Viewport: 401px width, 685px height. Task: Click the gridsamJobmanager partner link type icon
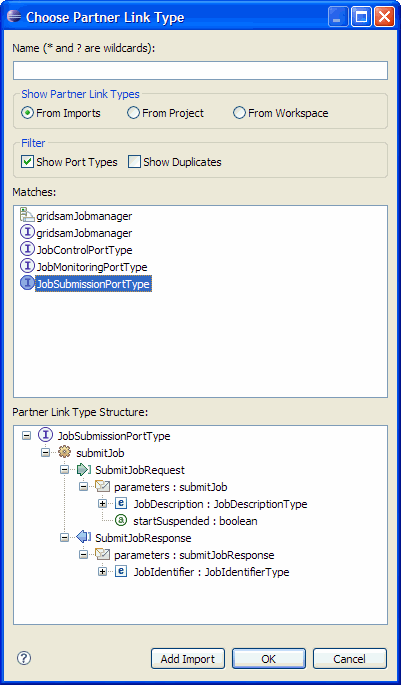[28, 216]
